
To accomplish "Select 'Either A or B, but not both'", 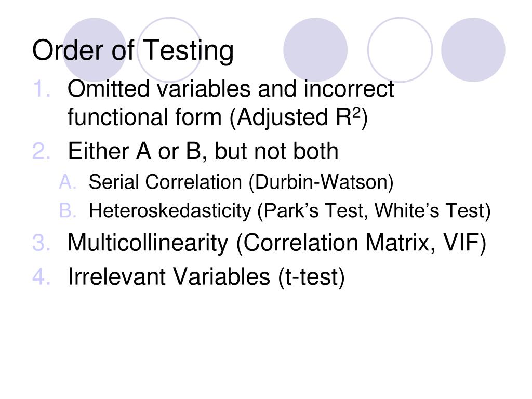I will (x=203, y=151).
